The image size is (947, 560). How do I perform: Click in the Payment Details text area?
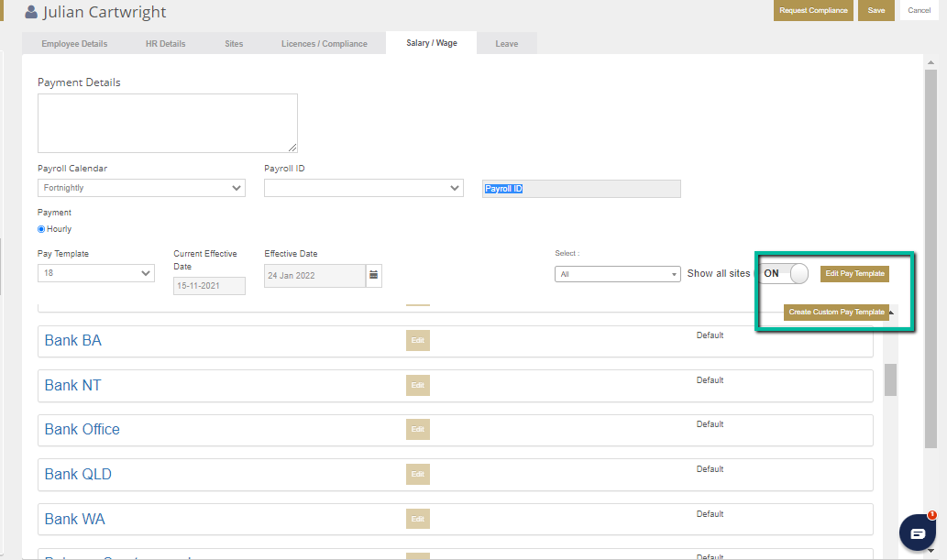point(167,123)
